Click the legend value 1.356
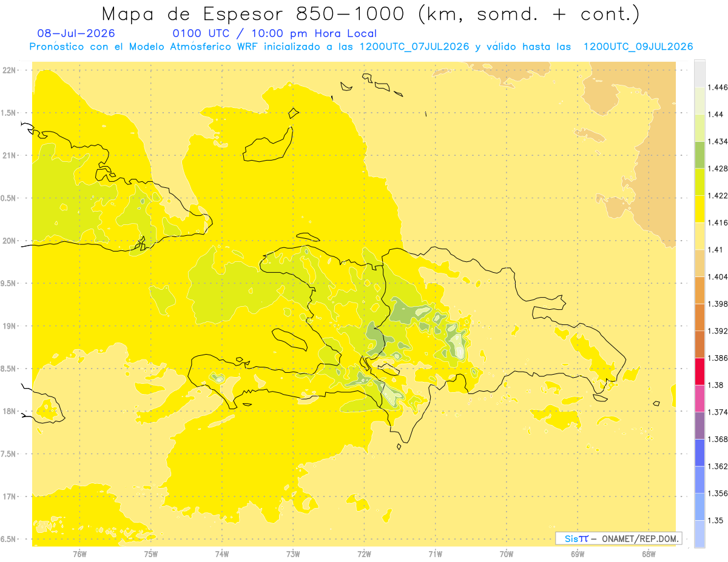This screenshot has width=728, height=562. coord(718,493)
